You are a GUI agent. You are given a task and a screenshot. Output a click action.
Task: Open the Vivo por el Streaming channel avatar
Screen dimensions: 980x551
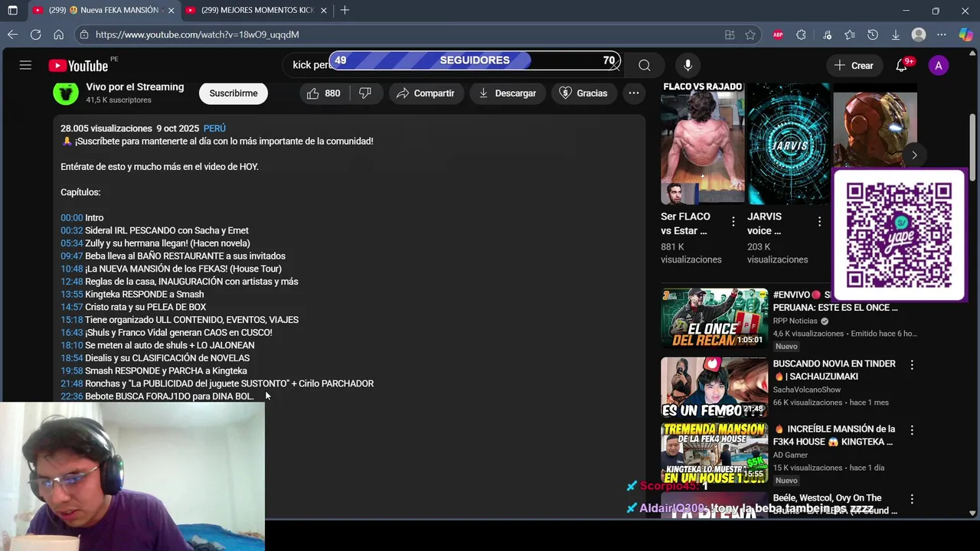click(x=66, y=93)
